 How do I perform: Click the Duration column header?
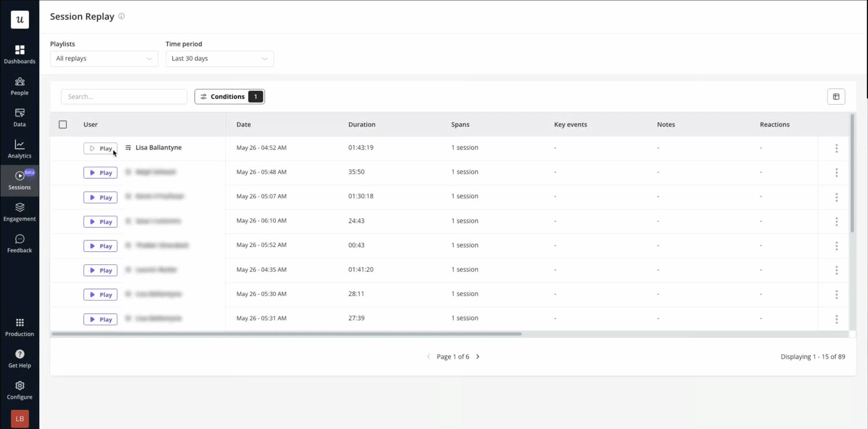pyautogui.click(x=362, y=124)
